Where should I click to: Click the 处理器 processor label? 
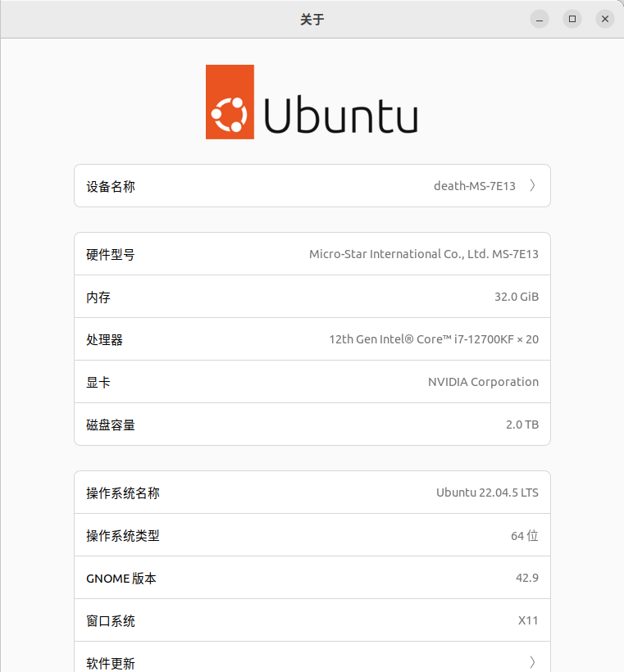104,339
